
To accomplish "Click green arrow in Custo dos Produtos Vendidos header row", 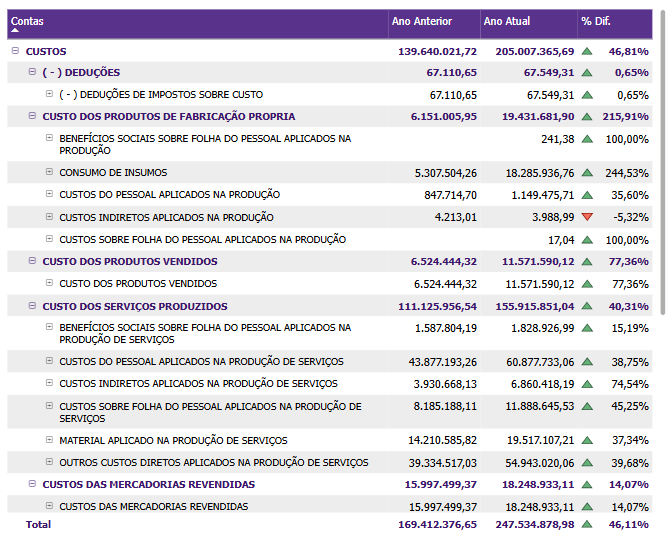I will point(587,262).
